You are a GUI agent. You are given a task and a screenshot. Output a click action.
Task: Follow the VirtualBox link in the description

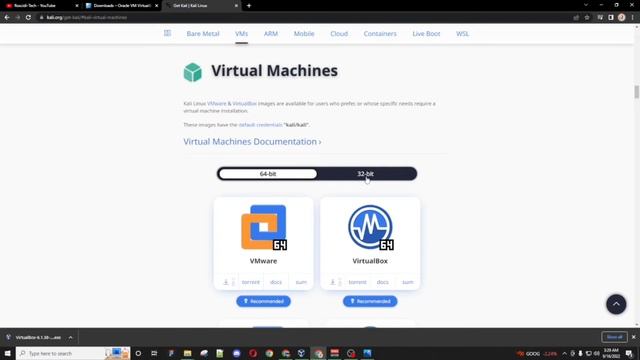(244, 104)
